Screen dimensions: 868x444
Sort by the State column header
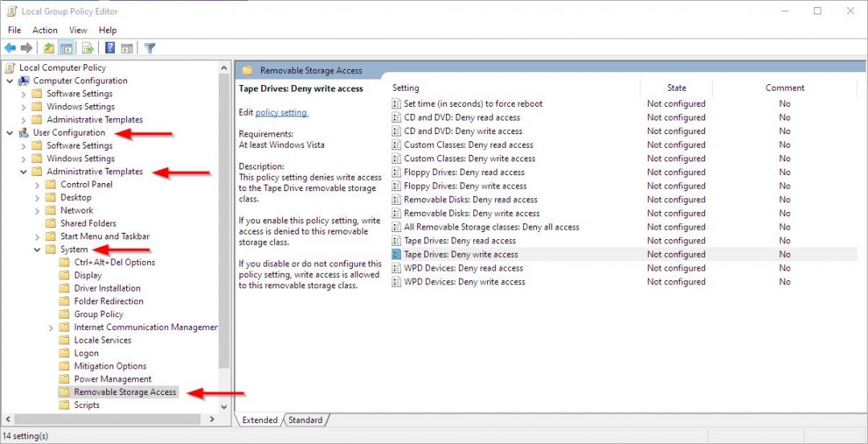coord(677,88)
